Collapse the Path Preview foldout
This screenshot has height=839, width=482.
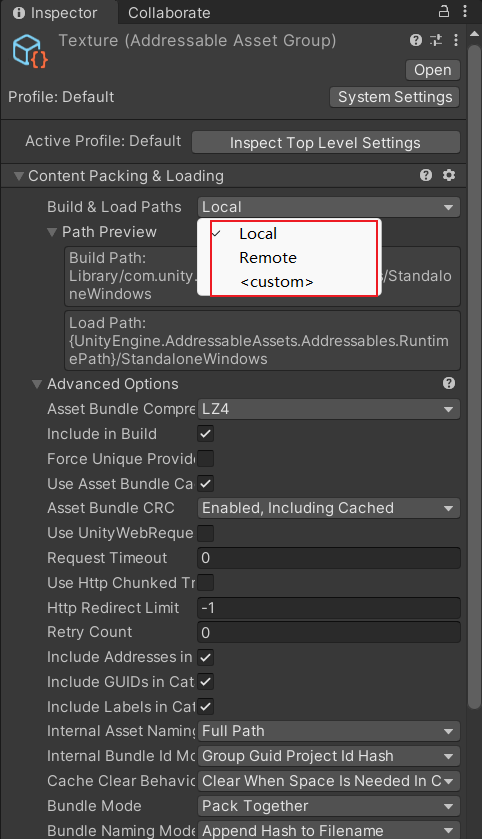coord(52,232)
